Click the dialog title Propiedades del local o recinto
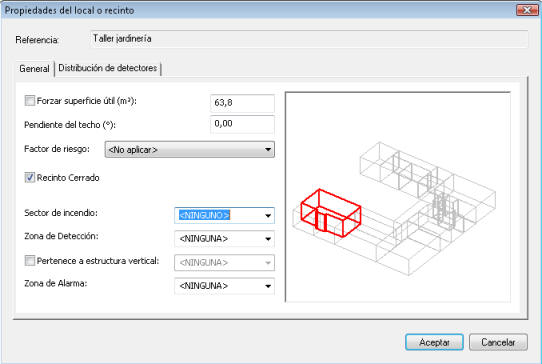The height and width of the screenshot is (364, 542). pyautogui.click(x=69, y=10)
